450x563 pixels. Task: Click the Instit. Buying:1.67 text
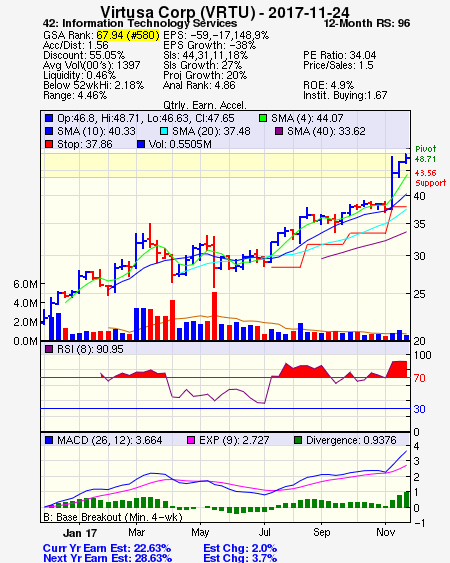click(345, 96)
